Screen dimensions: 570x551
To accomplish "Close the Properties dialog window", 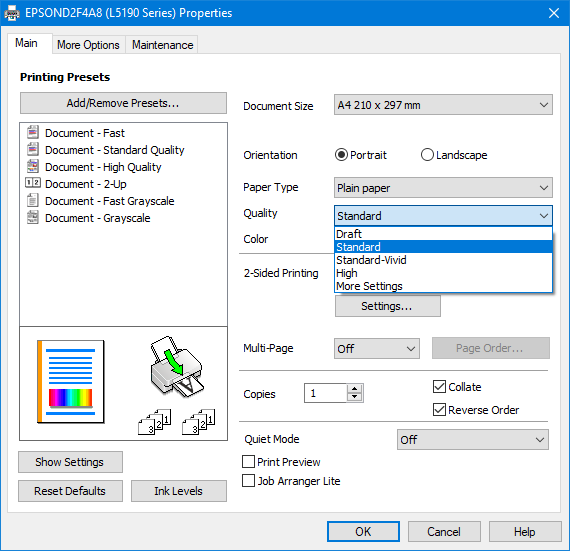I will [x=554, y=13].
